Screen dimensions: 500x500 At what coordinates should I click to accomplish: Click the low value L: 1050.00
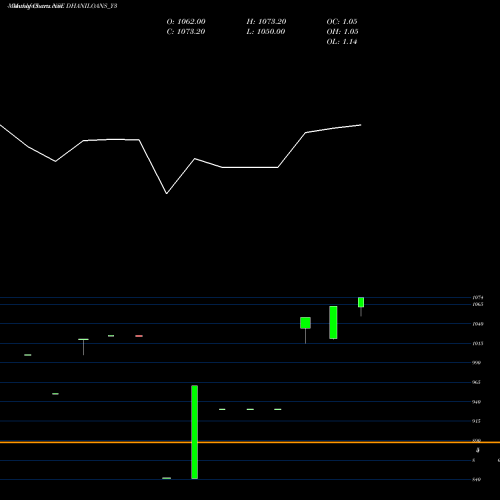[266, 32]
